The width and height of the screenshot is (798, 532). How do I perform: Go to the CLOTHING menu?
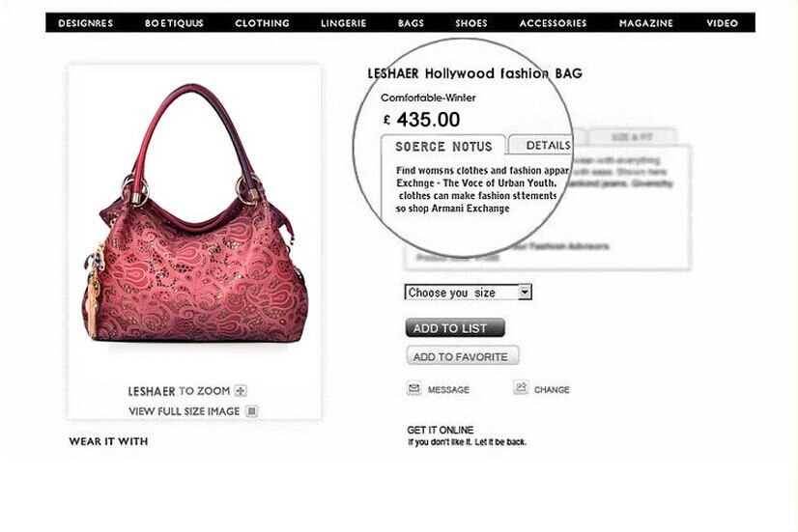[262, 23]
